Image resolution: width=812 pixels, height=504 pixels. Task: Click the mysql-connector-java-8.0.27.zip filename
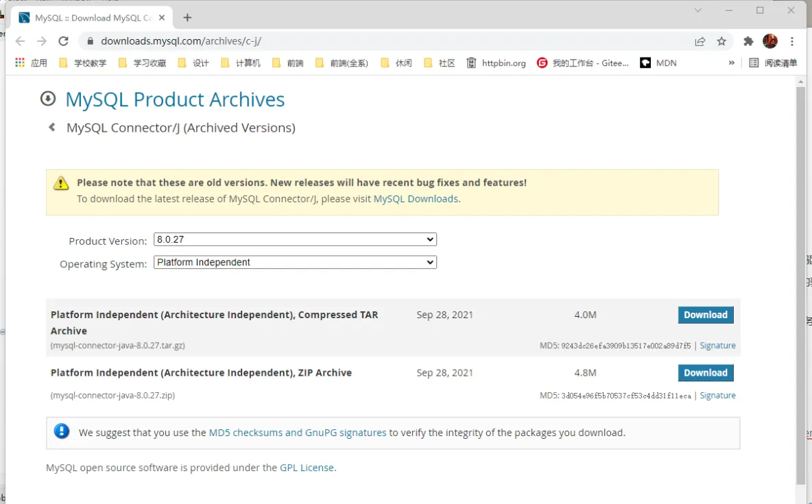113,395
